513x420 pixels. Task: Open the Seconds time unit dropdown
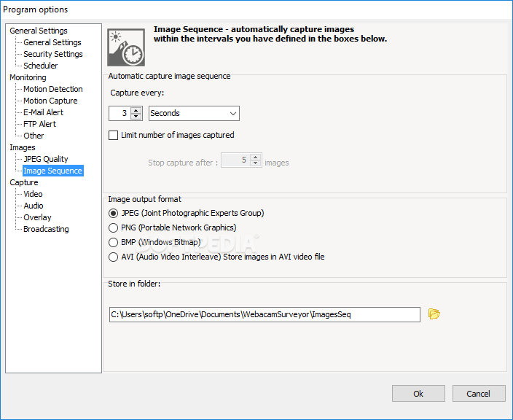click(194, 113)
